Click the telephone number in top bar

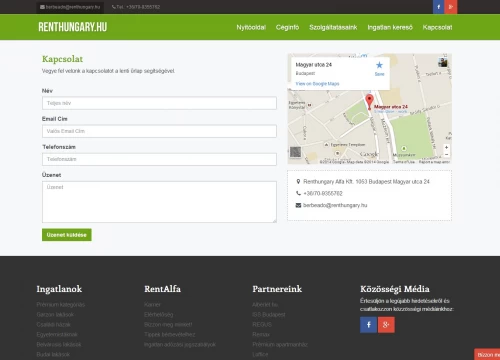(x=138, y=7)
